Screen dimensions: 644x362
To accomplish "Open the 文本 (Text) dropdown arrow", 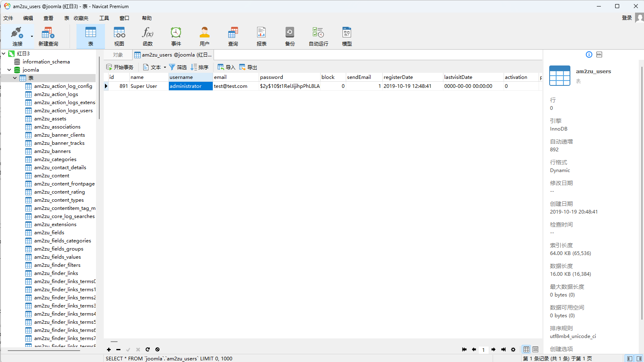I will pyautogui.click(x=165, y=68).
